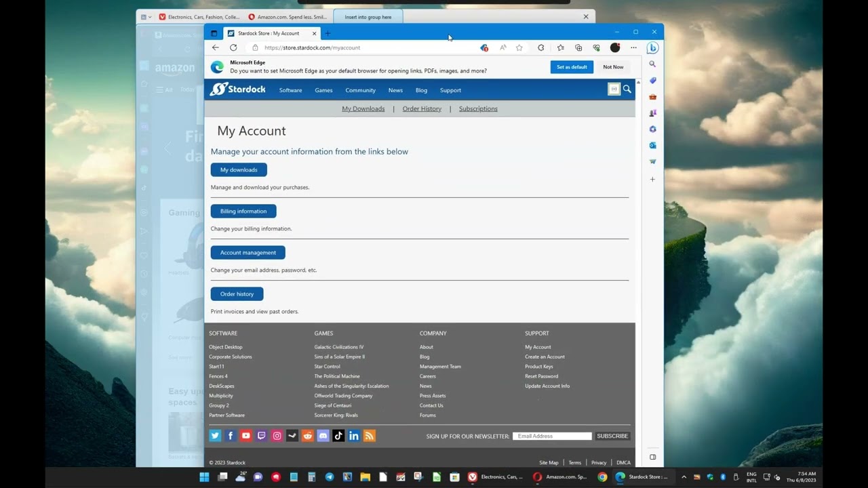The image size is (868, 488).
Task: Open Bing Chat sidebar button
Action: point(652,47)
